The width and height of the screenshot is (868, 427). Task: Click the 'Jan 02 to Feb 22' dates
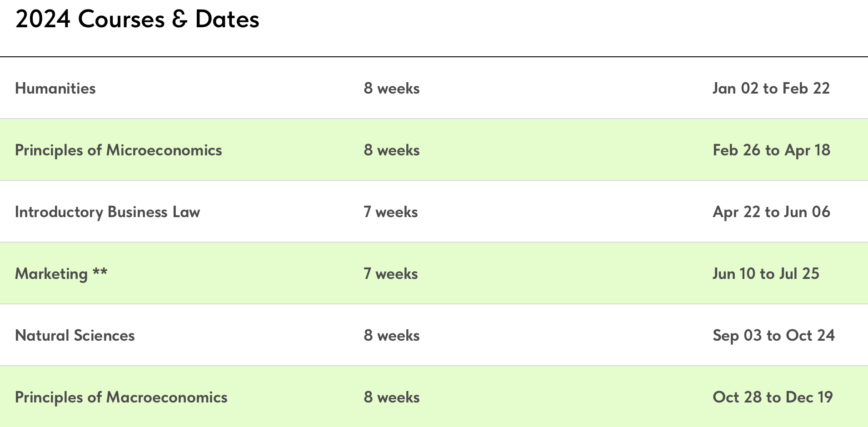point(771,88)
